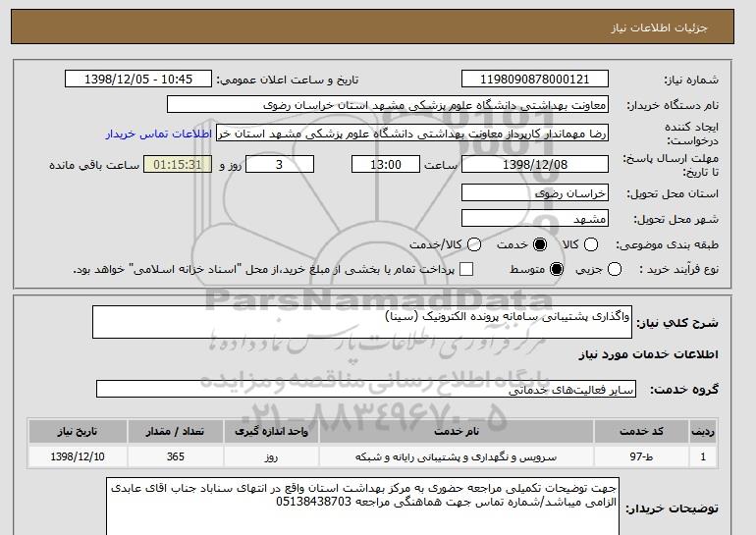Click the شهر محل تحویل field مشهد

[x=535, y=218]
